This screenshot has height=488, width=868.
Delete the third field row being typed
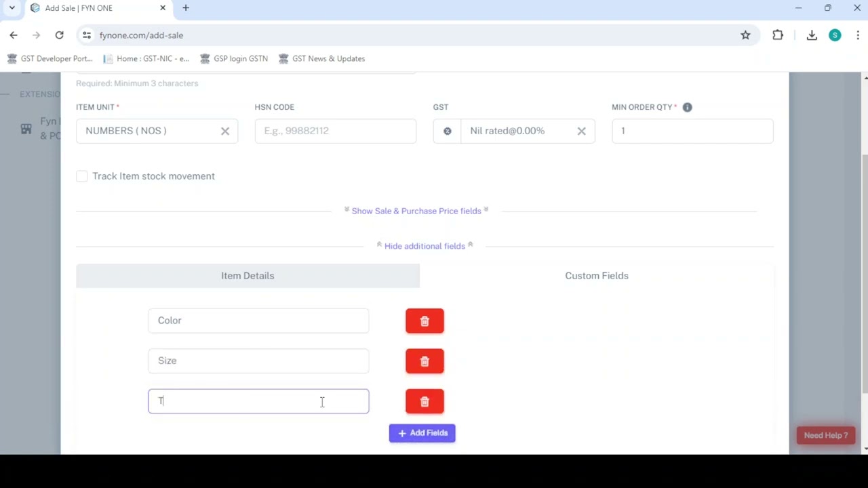pos(425,401)
